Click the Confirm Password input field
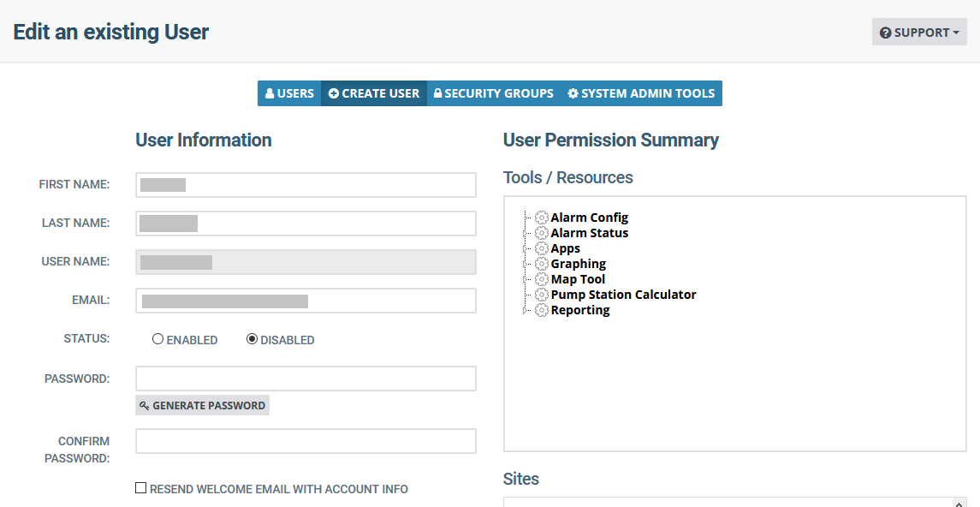This screenshot has height=507, width=980. point(306,441)
